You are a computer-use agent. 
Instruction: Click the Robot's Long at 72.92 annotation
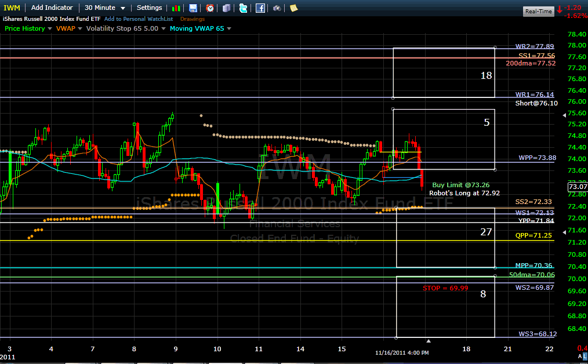[x=464, y=193]
